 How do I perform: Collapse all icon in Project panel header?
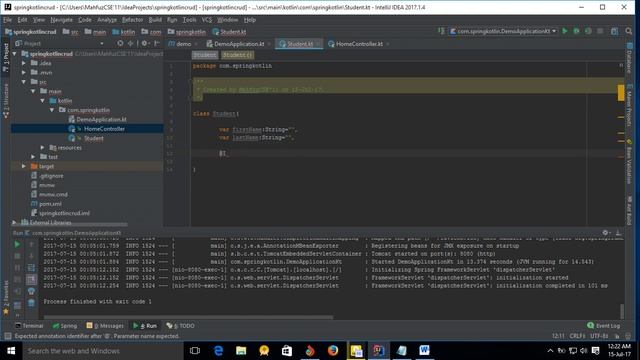130,43
